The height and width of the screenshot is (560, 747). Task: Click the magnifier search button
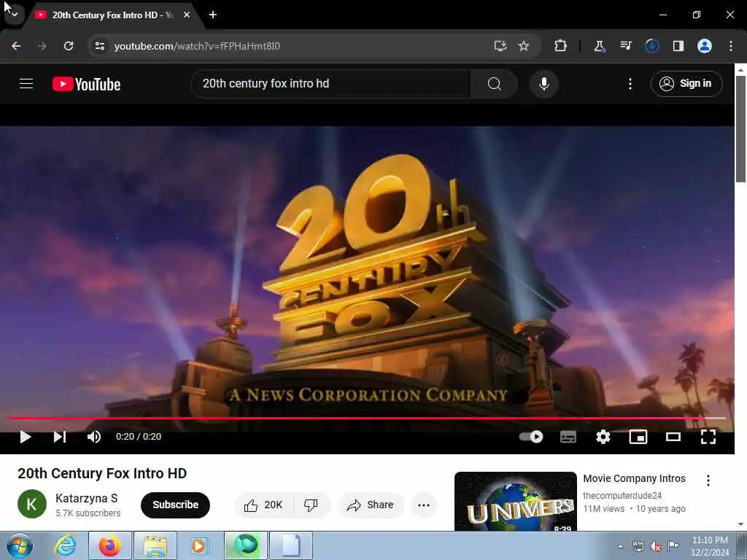(495, 84)
